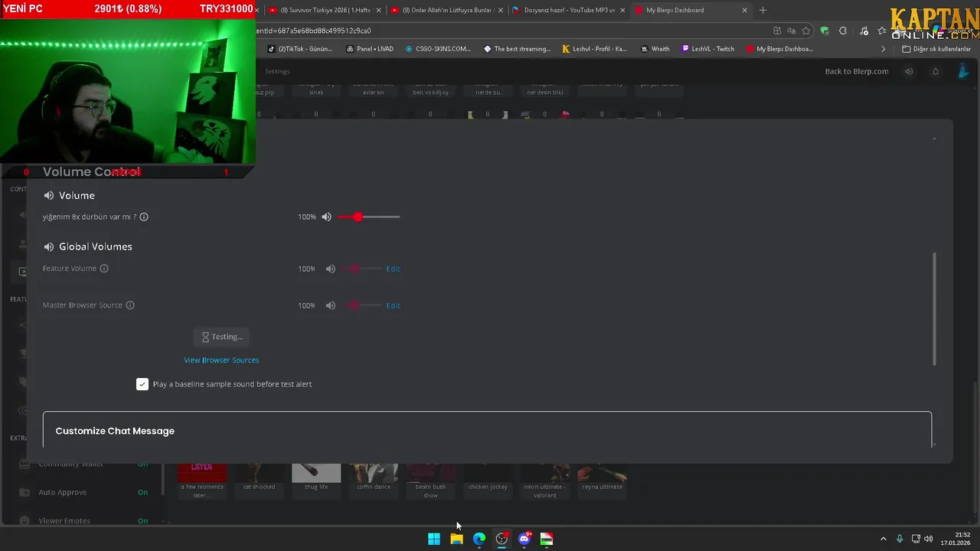Open OBS Studio from taskbar

click(x=501, y=539)
